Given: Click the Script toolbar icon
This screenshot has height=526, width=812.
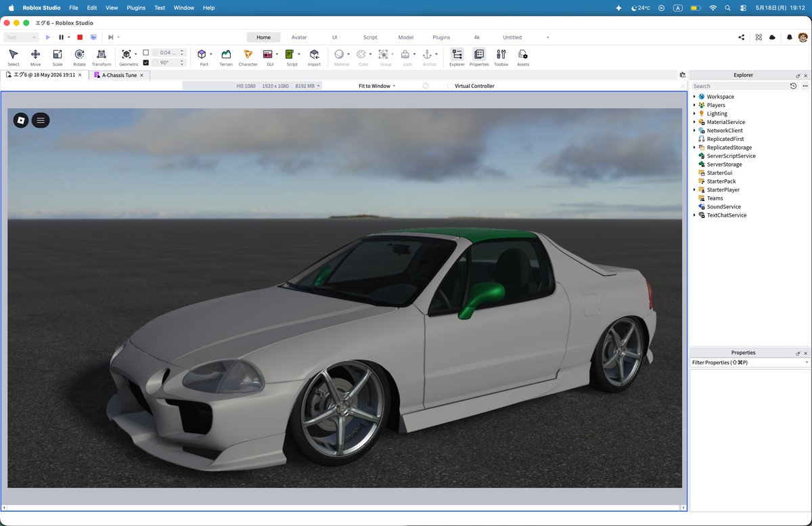Looking at the screenshot, I should 290,54.
